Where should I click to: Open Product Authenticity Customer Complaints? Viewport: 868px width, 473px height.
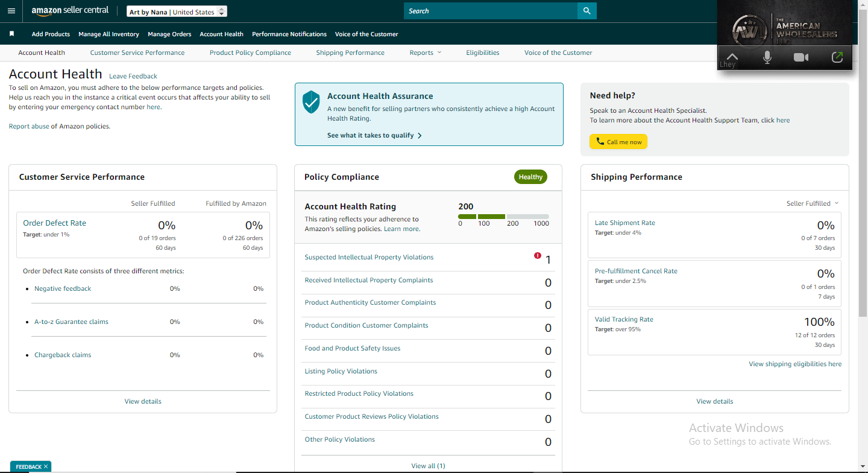[x=370, y=303]
